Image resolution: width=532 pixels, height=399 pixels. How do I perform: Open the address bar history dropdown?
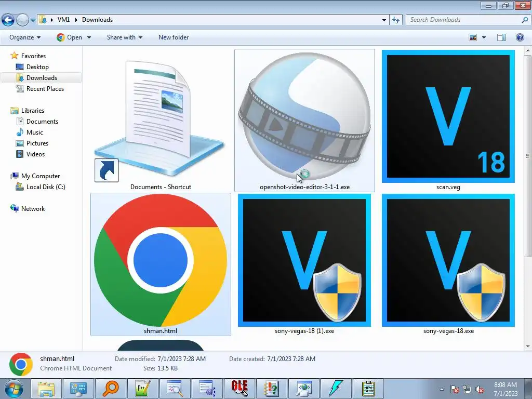coord(384,20)
